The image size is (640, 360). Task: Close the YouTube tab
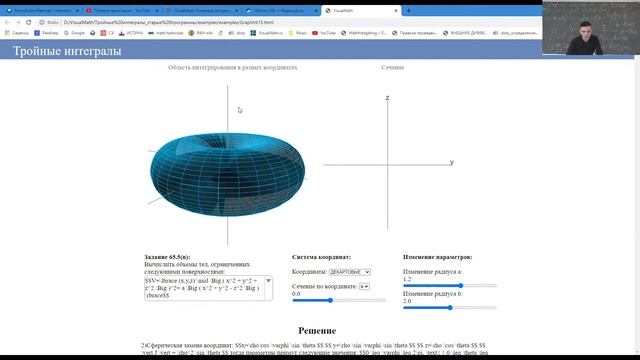pyautogui.click(x=157, y=11)
